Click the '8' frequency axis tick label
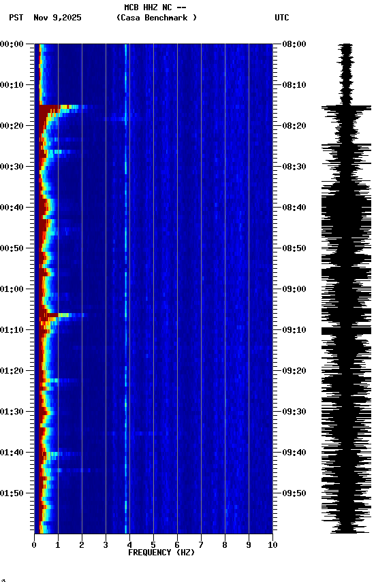This screenshot has width=376, height=588. click(x=225, y=545)
